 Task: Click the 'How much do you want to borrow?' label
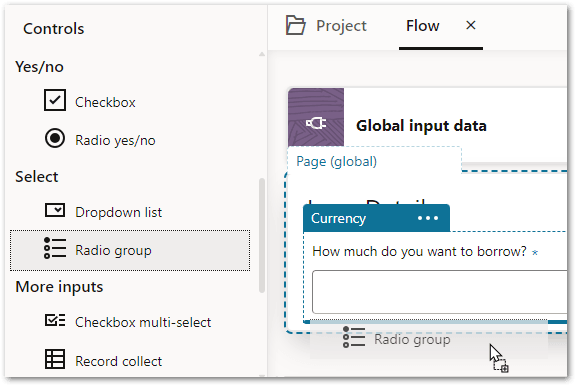tap(419, 252)
